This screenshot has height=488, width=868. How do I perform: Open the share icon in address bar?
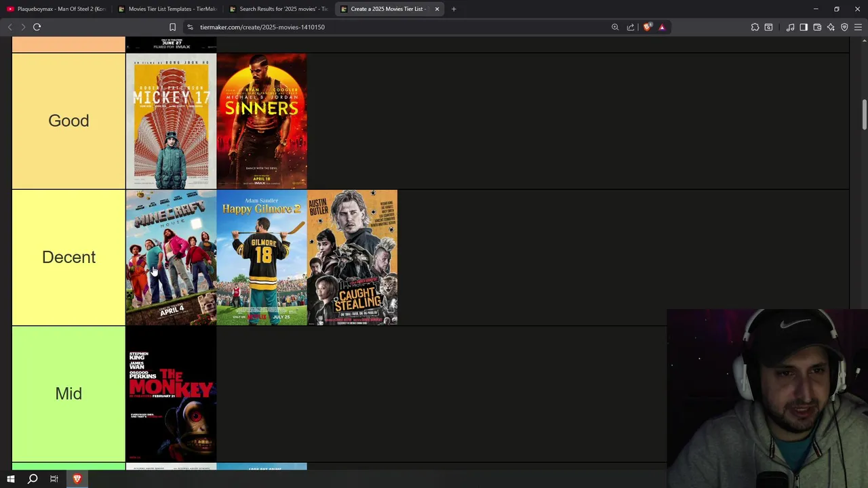point(631,27)
